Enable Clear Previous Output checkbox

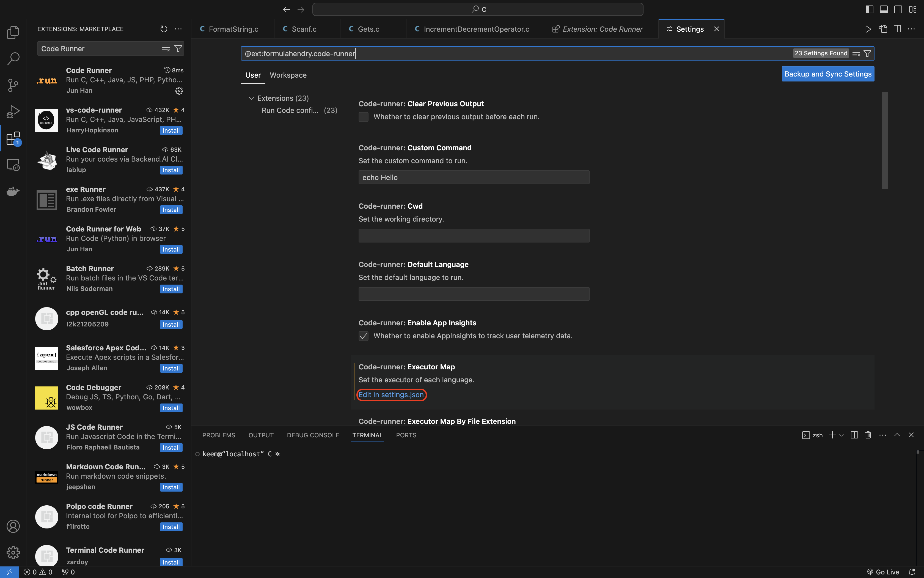(364, 117)
